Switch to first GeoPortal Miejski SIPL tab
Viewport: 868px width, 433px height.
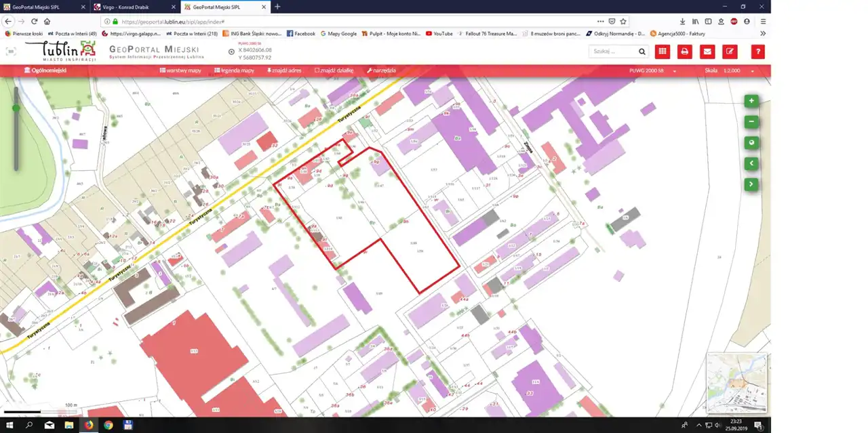click(x=44, y=7)
